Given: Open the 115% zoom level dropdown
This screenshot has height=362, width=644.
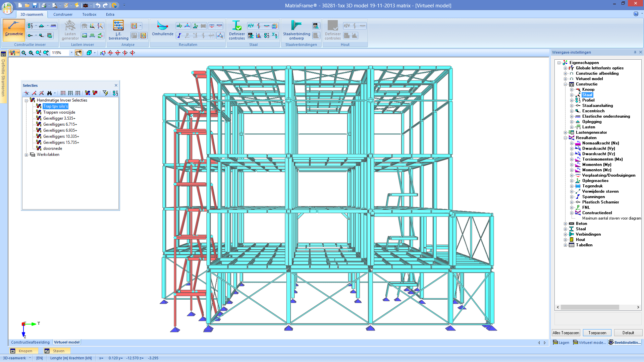Looking at the screenshot, I should click(x=71, y=53).
